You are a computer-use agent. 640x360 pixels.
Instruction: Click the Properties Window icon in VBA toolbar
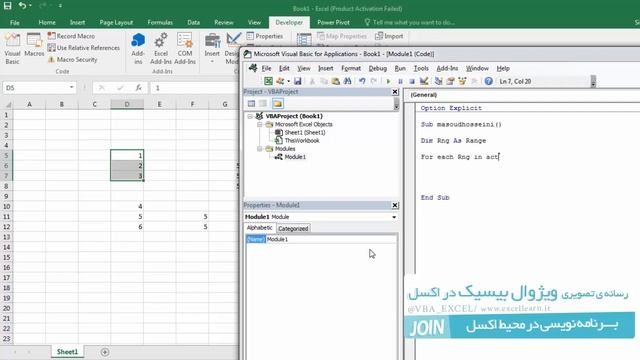(x=450, y=81)
